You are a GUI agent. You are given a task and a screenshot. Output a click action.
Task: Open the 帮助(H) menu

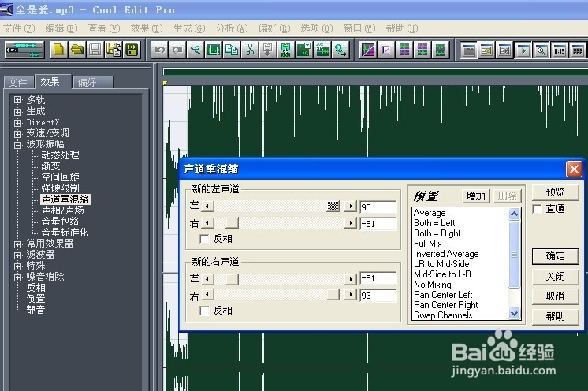click(402, 28)
